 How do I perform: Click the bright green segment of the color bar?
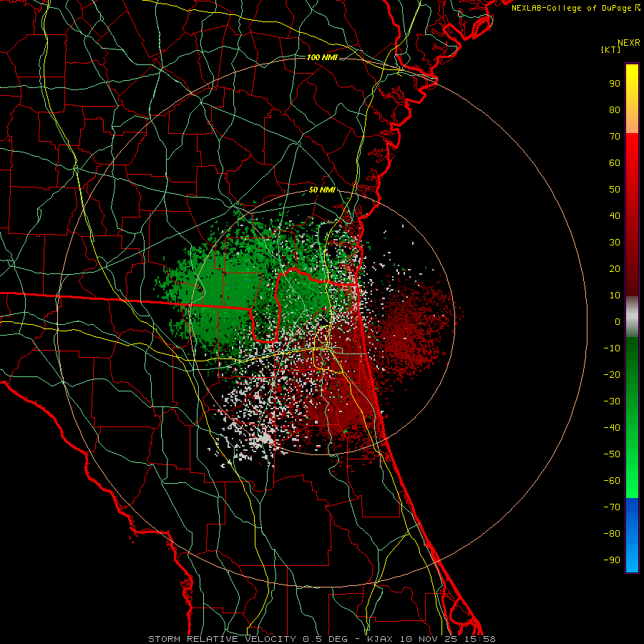pos(632,418)
